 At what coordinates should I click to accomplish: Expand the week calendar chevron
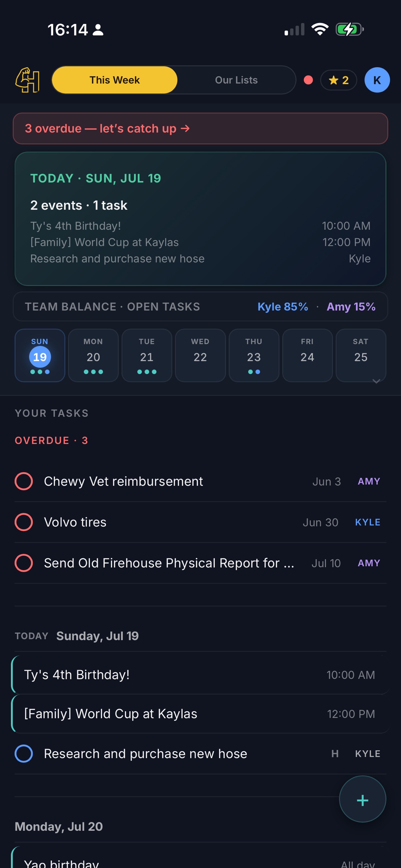coord(376,381)
